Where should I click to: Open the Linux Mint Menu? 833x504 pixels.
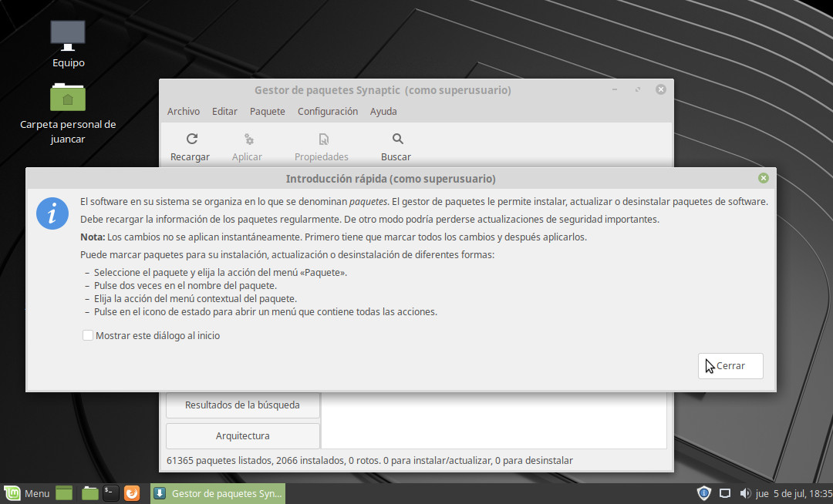(27, 493)
